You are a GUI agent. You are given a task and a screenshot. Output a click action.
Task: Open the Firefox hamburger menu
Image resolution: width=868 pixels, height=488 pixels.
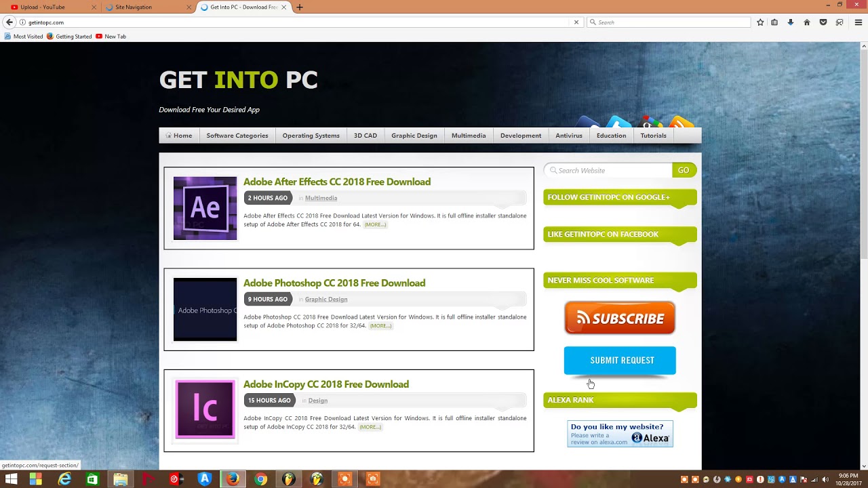point(858,22)
